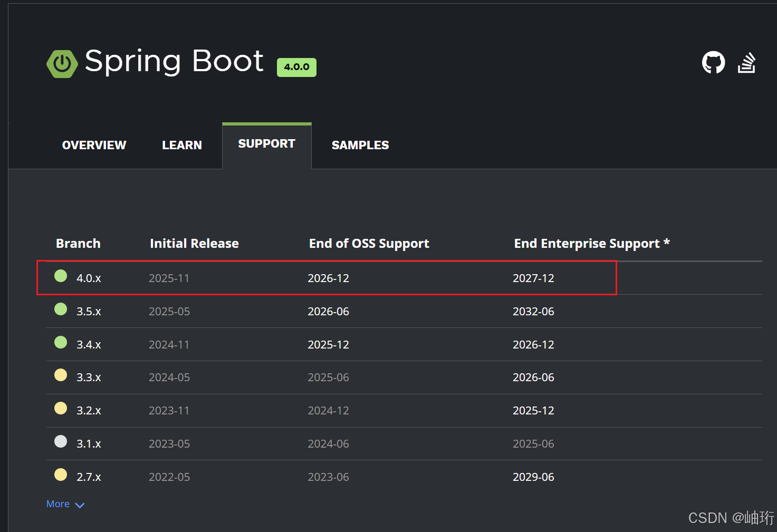777x532 pixels.
Task: Click the white status dot beside 3.1.x
Action: point(60,441)
